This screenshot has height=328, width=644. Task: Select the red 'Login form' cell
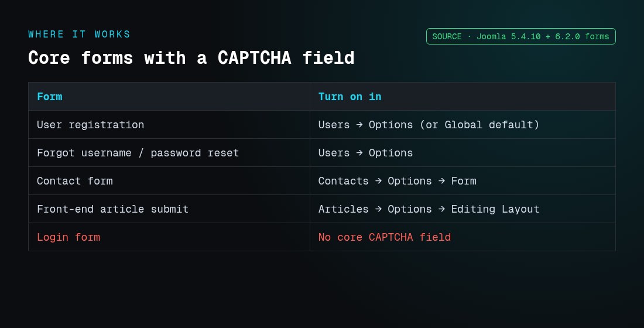[x=169, y=237]
